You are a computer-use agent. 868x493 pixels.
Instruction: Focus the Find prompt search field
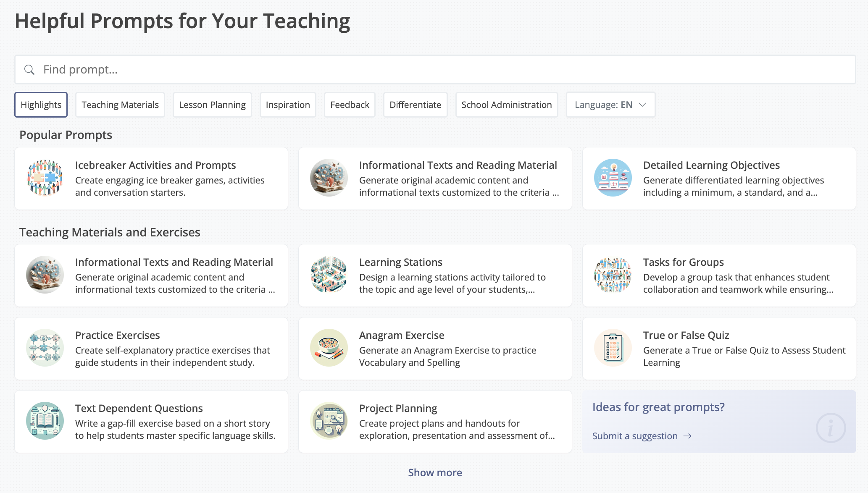click(x=441, y=70)
